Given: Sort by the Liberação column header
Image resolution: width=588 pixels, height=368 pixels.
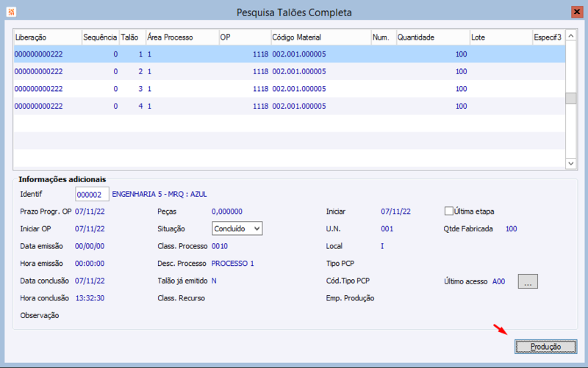Looking at the screenshot, I should 48,37.
